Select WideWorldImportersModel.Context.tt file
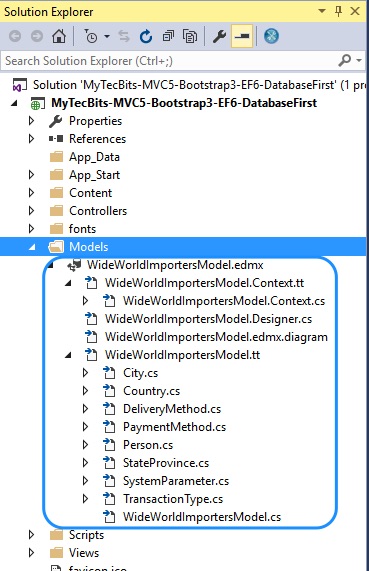 tap(204, 283)
